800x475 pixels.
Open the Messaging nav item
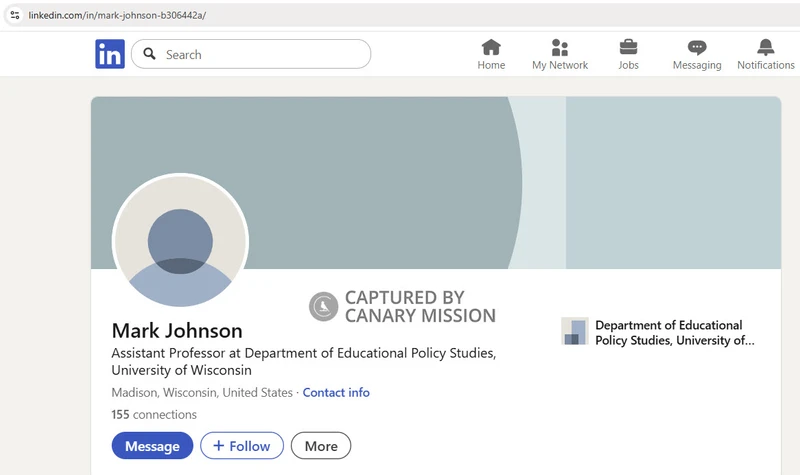696,55
